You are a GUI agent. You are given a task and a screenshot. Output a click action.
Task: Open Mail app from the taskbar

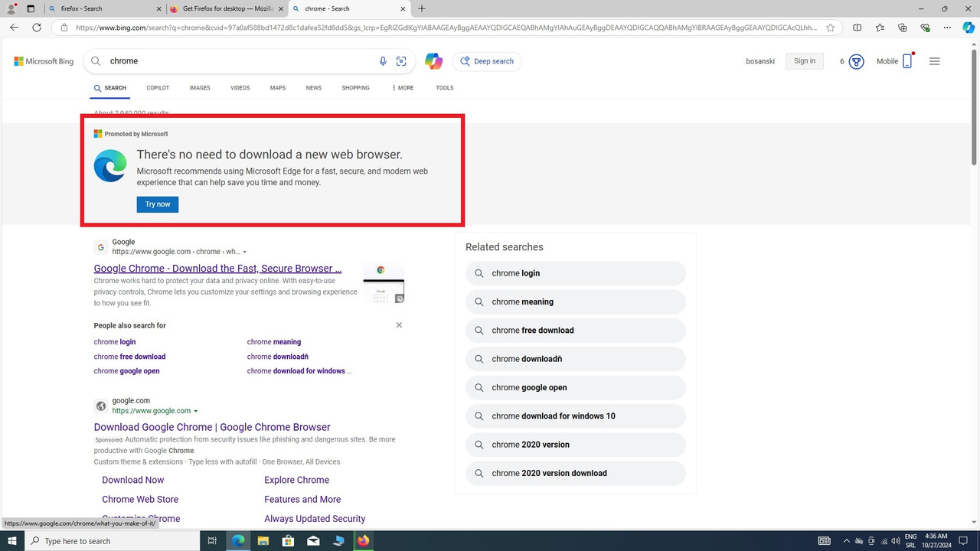(x=313, y=541)
